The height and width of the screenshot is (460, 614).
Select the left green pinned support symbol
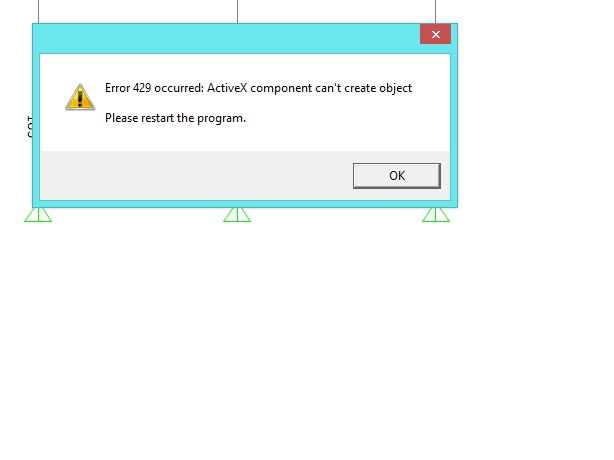coord(38,215)
